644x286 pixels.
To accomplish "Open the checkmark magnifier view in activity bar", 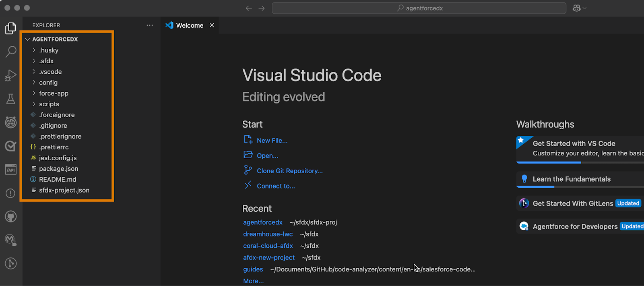I will 11,146.
